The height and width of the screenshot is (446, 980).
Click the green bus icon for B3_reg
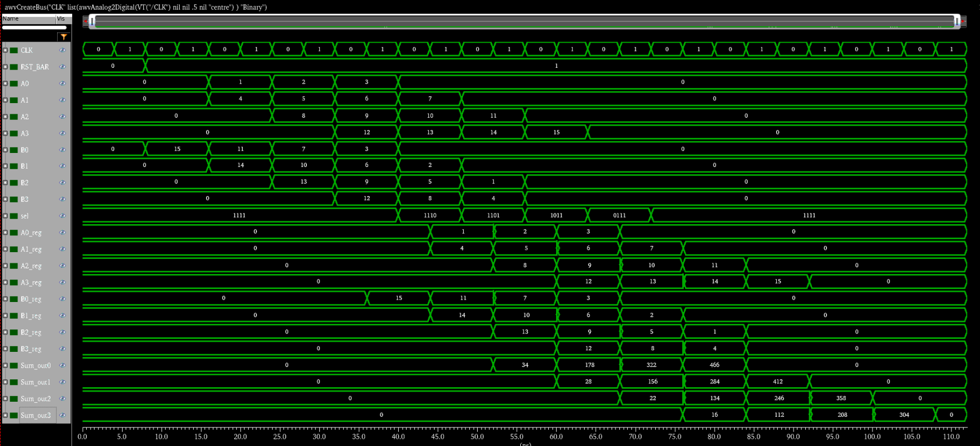click(x=14, y=349)
